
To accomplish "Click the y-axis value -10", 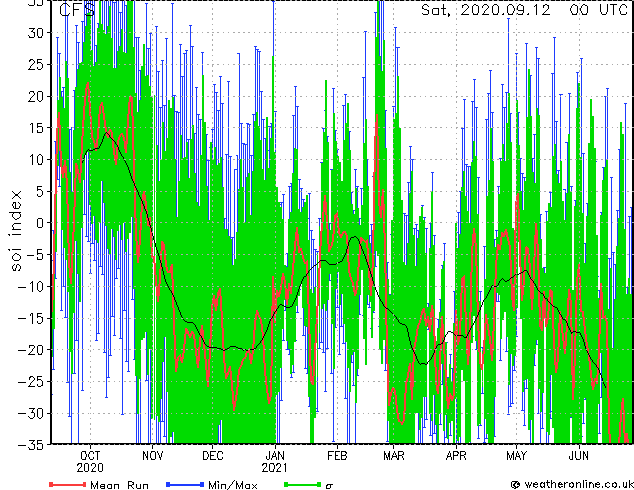I will pos(31,286).
